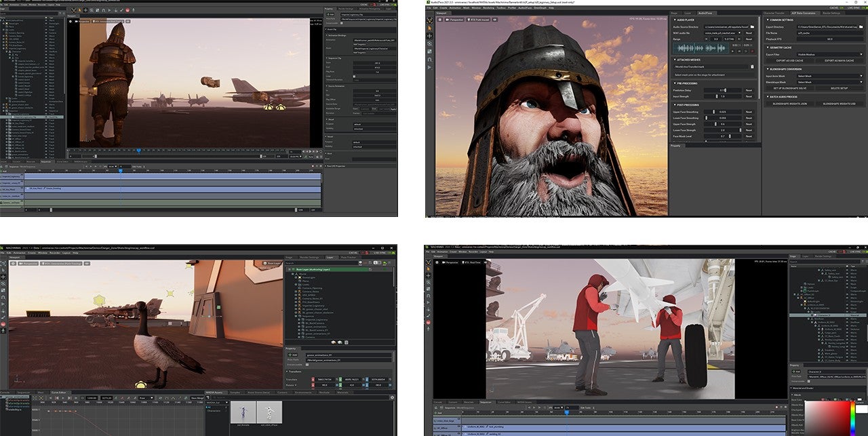
Task: Open the Sequencer tab in deck crew window
Action: click(x=486, y=402)
